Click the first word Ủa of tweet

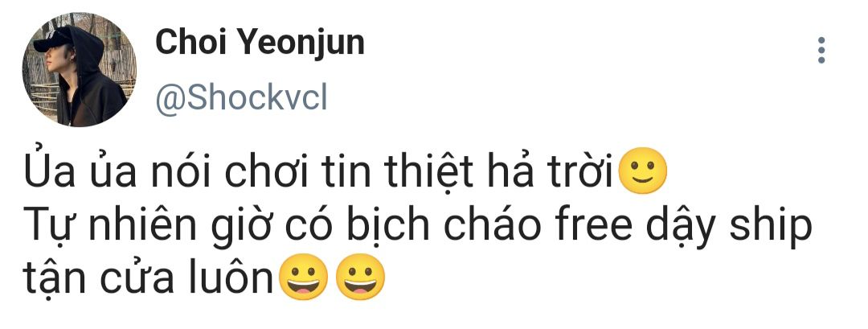[54, 171]
